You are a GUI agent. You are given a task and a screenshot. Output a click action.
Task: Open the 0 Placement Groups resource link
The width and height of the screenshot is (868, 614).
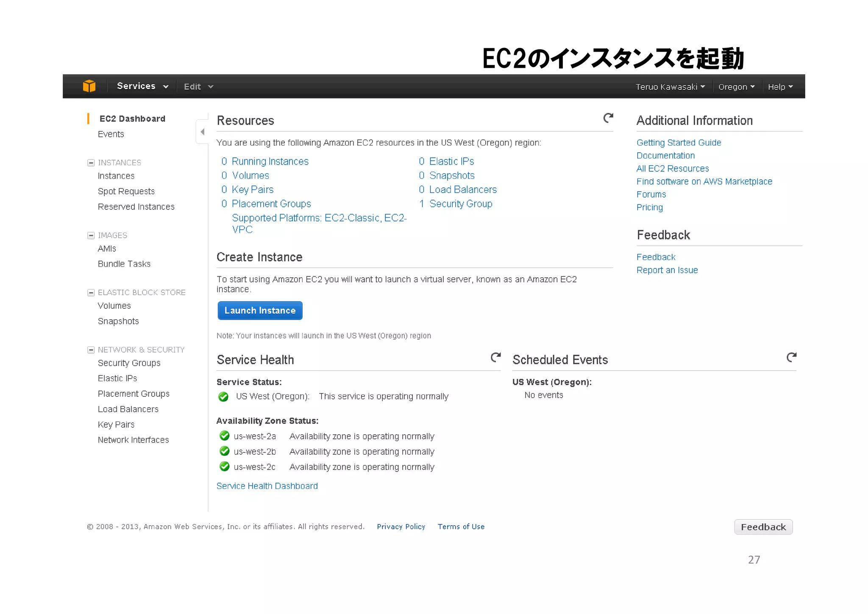pyautogui.click(x=266, y=204)
